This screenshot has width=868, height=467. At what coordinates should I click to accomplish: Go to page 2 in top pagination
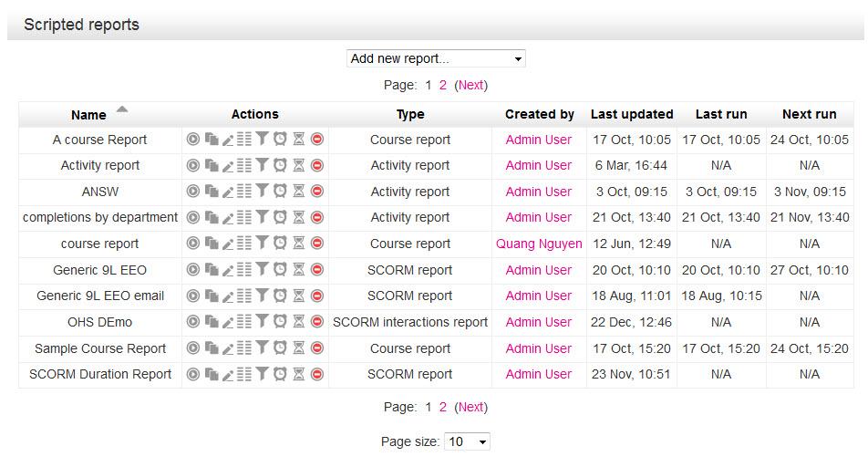443,85
